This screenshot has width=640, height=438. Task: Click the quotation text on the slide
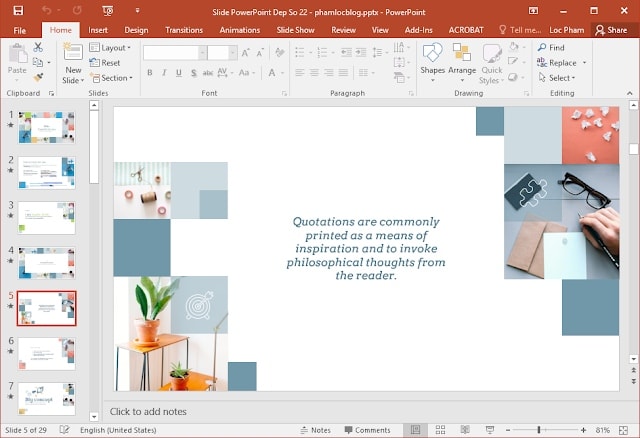click(x=366, y=248)
